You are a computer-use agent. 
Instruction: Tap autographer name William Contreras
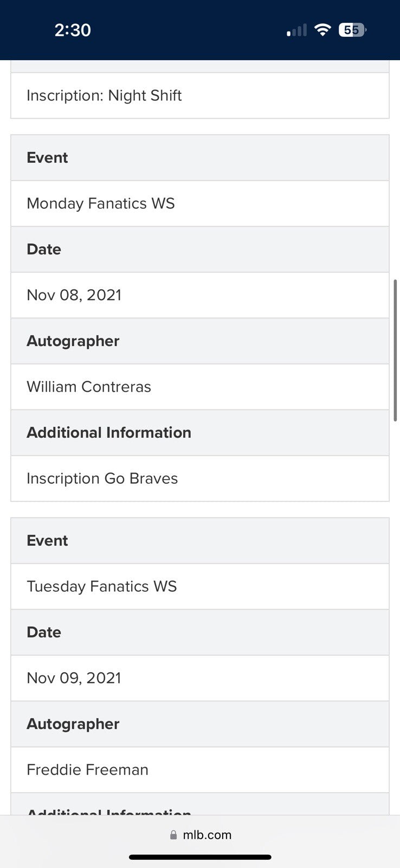[x=89, y=387]
